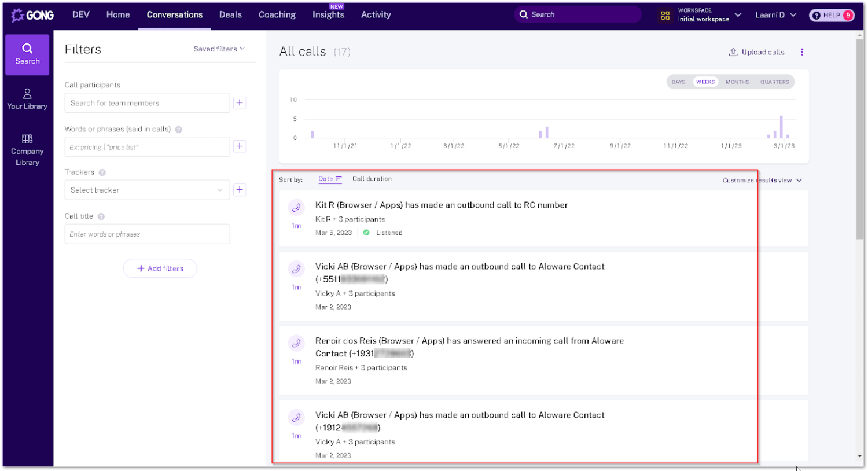Click Upload calls link
This screenshot has width=868, height=471.
coord(757,52)
